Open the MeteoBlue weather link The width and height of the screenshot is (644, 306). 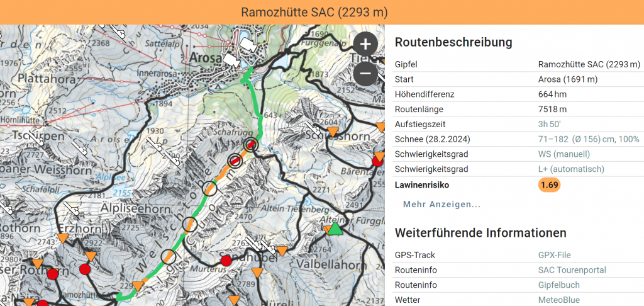point(558,300)
